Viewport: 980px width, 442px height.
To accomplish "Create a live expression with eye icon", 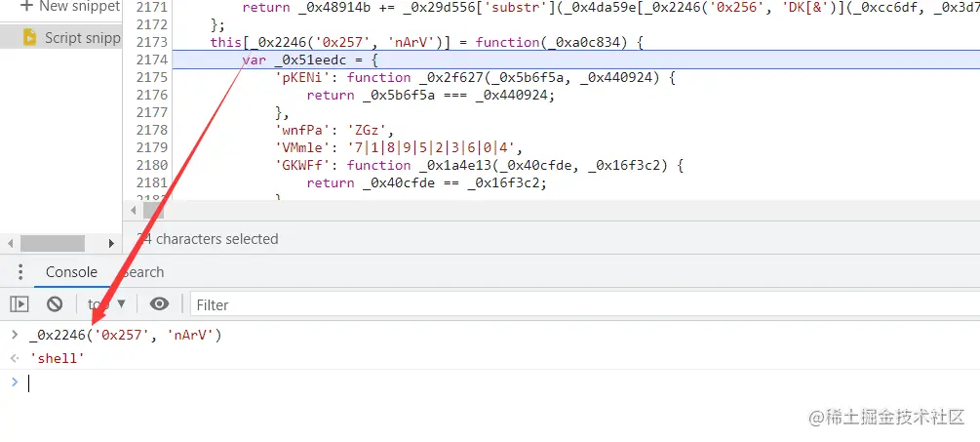I will tap(159, 304).
